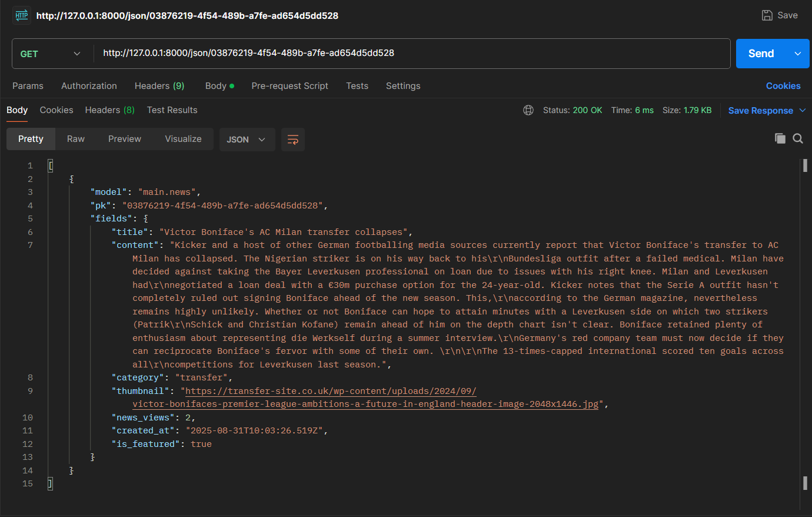Image resolution: width=812 pixels, height=517 pixels.
Task: Open the Test Results tab
Action: coord(172,110)
